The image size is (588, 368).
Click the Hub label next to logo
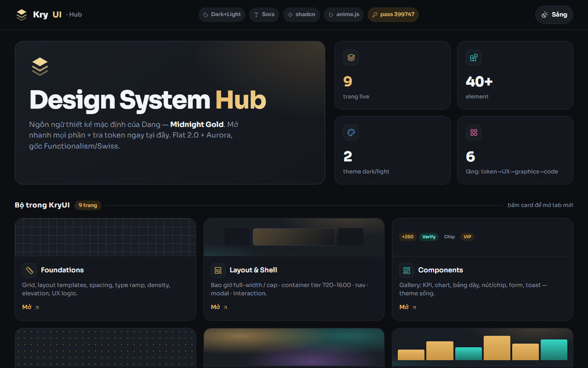pyautogui.click(x=74, y=15)
